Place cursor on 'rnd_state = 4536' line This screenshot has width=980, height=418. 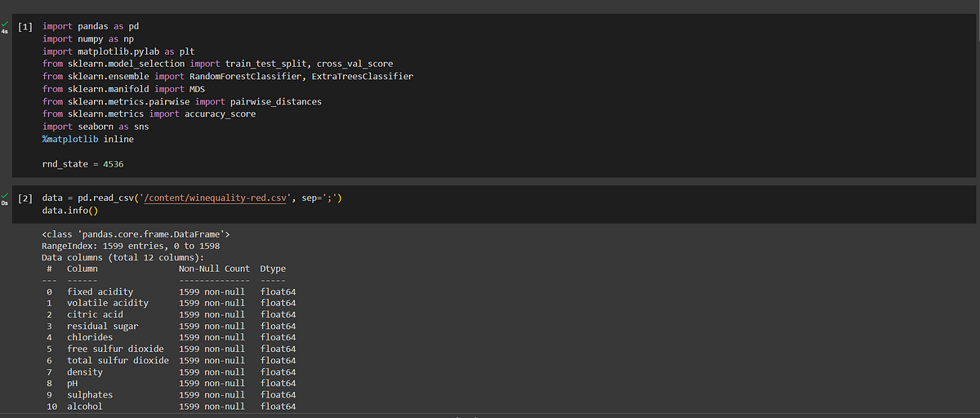coord(83,164)
